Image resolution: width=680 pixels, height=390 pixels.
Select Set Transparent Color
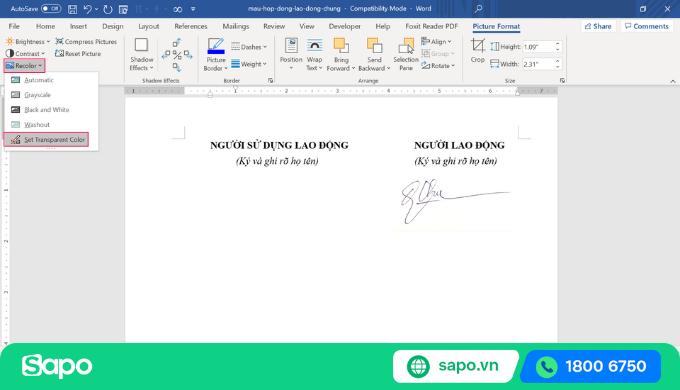click(46, 140)
